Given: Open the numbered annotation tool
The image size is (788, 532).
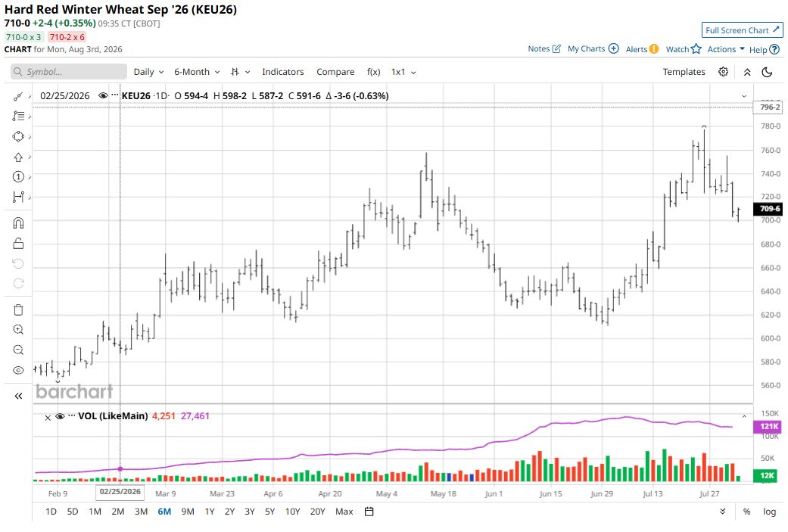Looking at the screenshot, I should coord(18,177).
